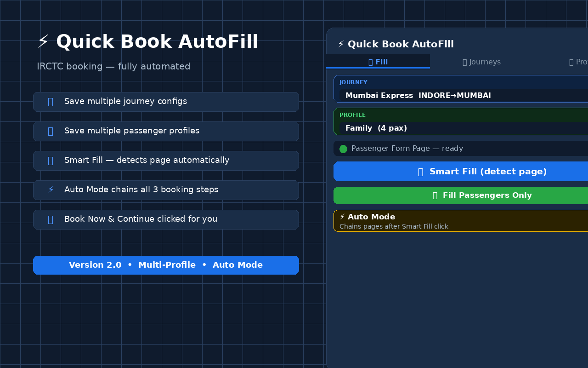Select "Auto Mode chains all 3 booking steps" text
Image resolution: width=588 pixels, height=368 pixels.
(x=141, y=190)
